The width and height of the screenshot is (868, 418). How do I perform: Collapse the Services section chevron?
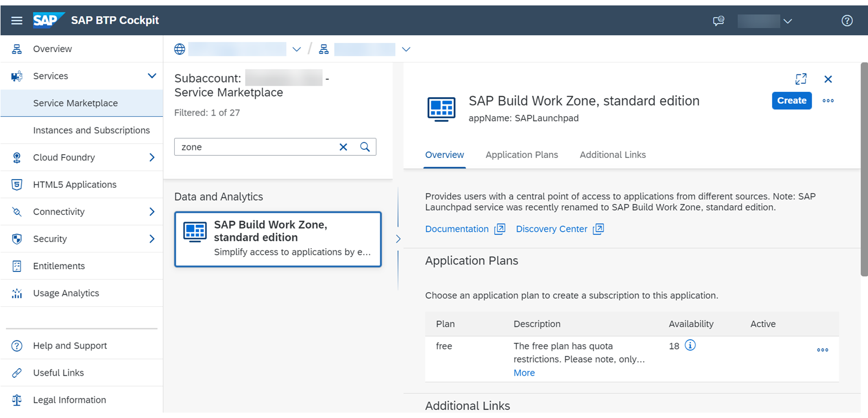coord(152,76)
